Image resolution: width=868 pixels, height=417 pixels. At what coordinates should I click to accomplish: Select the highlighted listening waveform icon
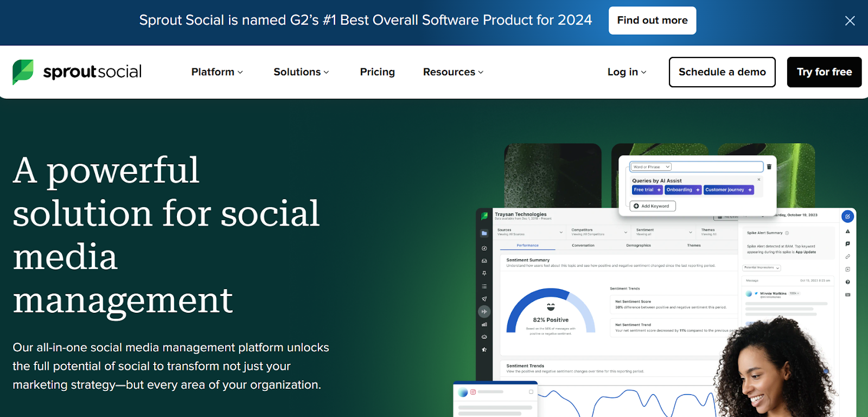click(484, 311)
